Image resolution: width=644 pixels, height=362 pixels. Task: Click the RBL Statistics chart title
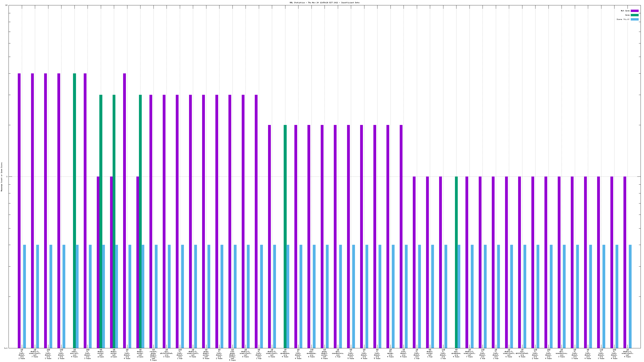324,3
